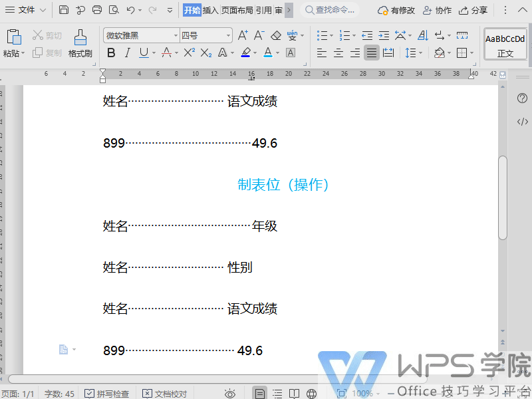This screenshot has height=399, width=532.
Task: Toggle Underline formatting
Action: click(x=144, y=53)
